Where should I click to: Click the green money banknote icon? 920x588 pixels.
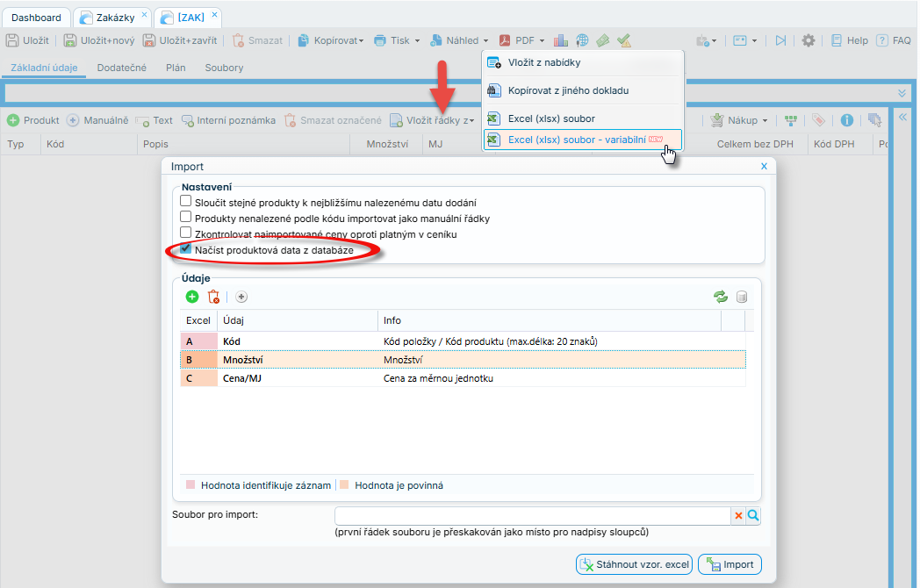coord(603,40)
